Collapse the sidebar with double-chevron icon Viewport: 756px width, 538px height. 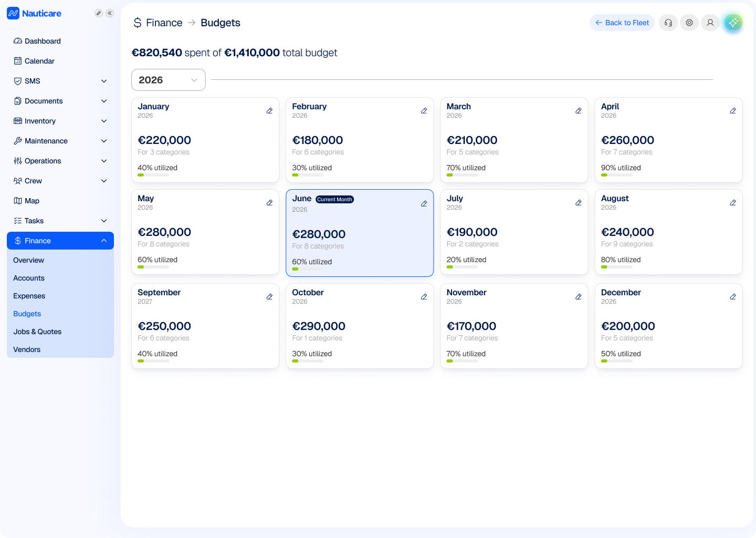pyautogui.click(x=110, y=13)
